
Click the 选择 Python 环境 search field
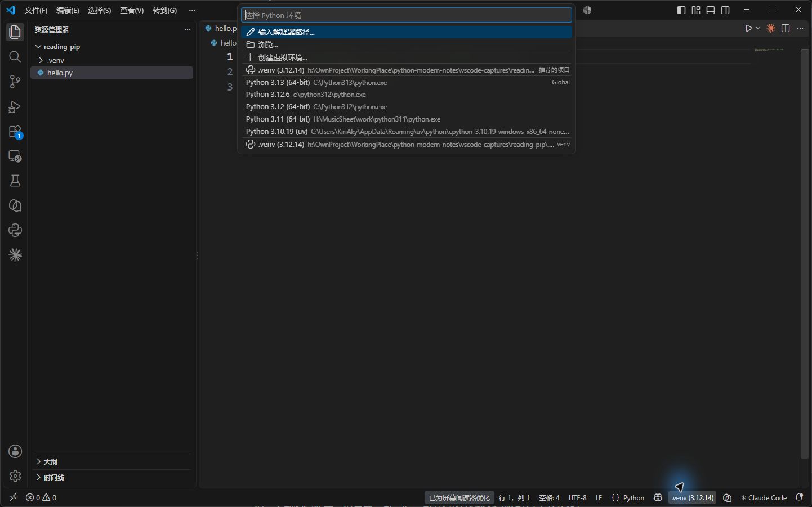tap(407, 15)
